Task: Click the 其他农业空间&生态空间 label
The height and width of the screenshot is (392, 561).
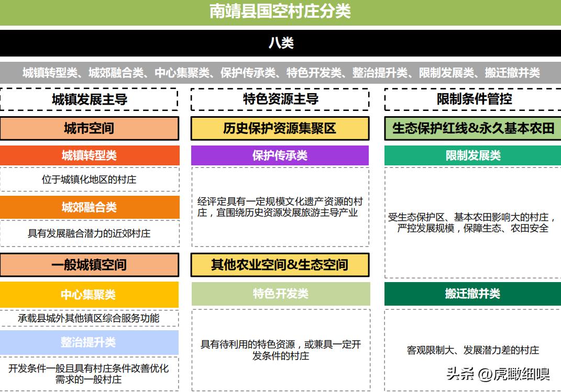Action: [x=280, y=265]
